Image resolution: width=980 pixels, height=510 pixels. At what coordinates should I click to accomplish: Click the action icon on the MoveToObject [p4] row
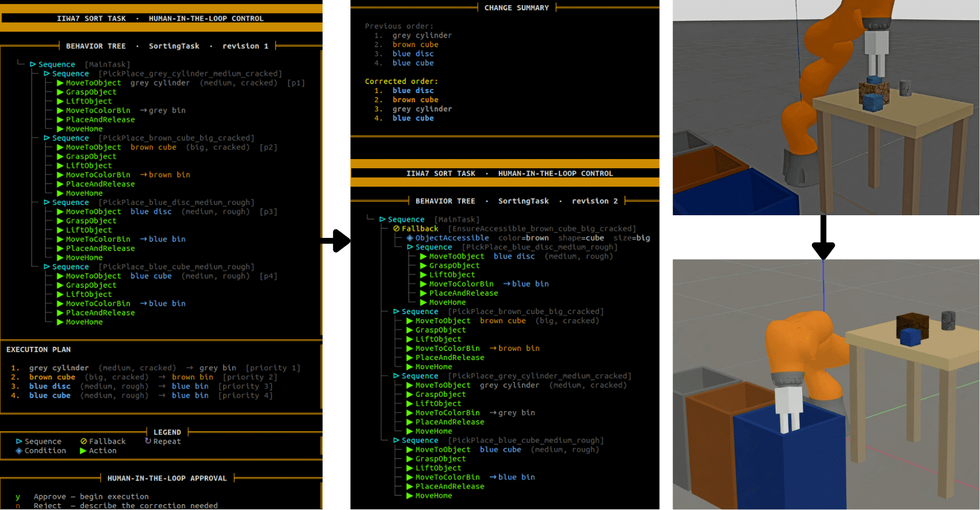tap(60, 276)
